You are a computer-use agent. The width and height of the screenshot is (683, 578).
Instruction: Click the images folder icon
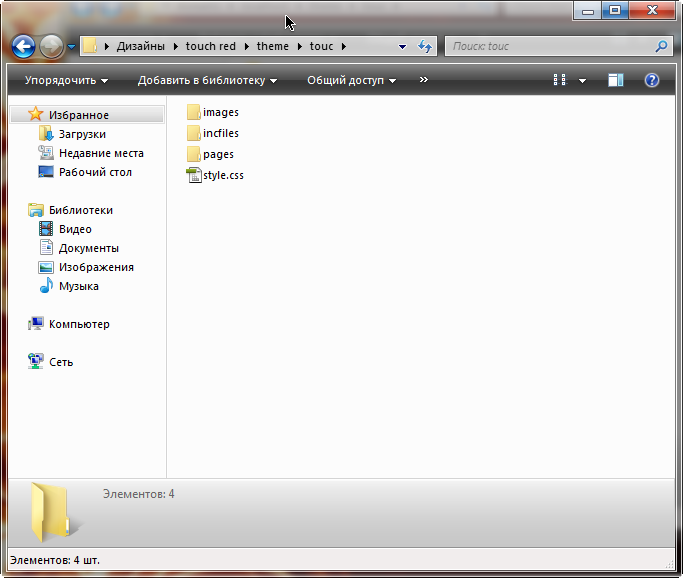point(193,112)
